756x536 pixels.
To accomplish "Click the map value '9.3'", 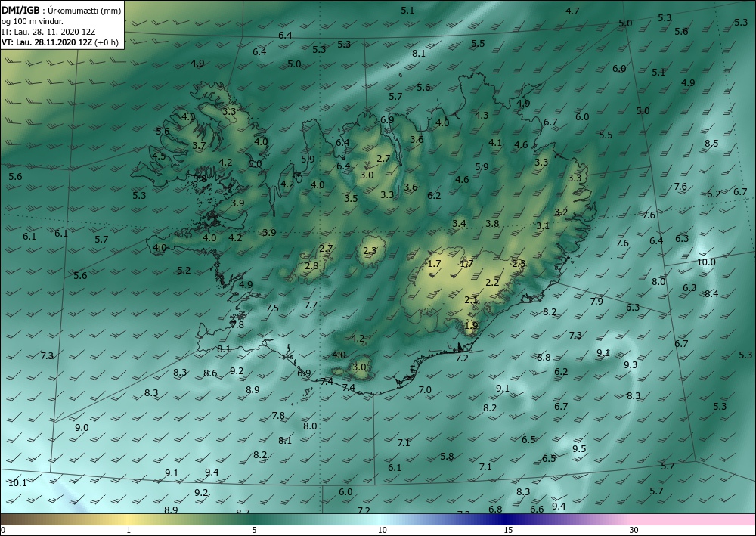I will (x=631, y=365).
